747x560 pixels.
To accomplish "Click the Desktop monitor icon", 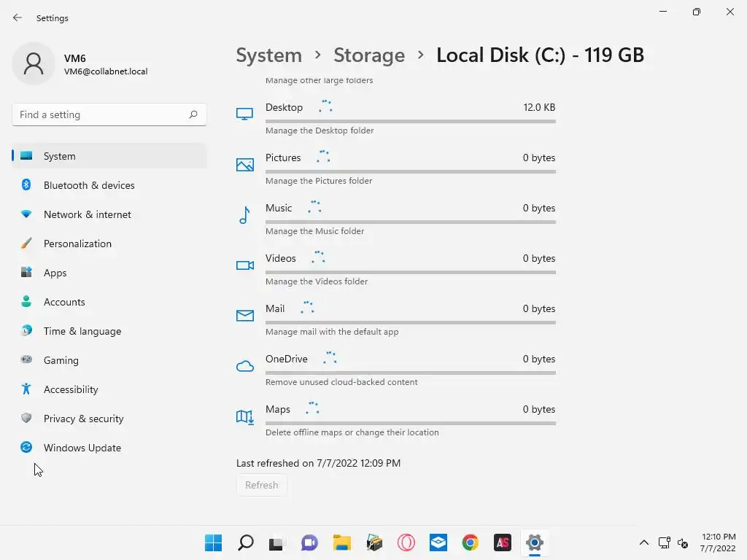I will [244, 114].
